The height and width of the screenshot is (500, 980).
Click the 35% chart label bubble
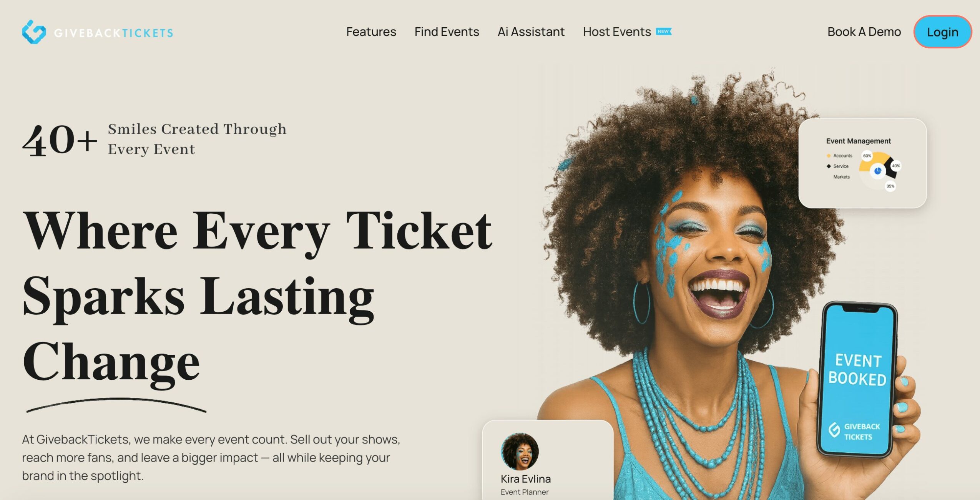[x=890, y=186]
